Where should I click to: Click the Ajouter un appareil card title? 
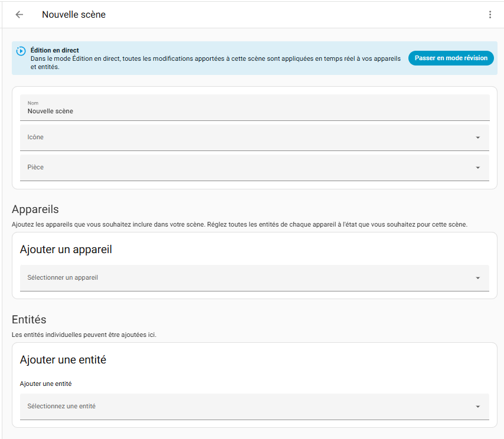click(x=66, y=250)
